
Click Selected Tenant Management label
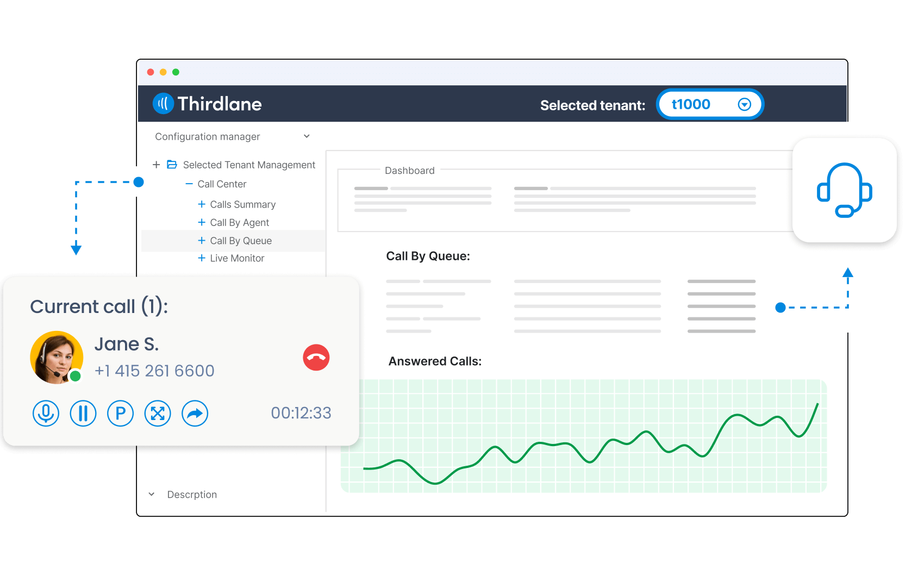coord(249,165)
